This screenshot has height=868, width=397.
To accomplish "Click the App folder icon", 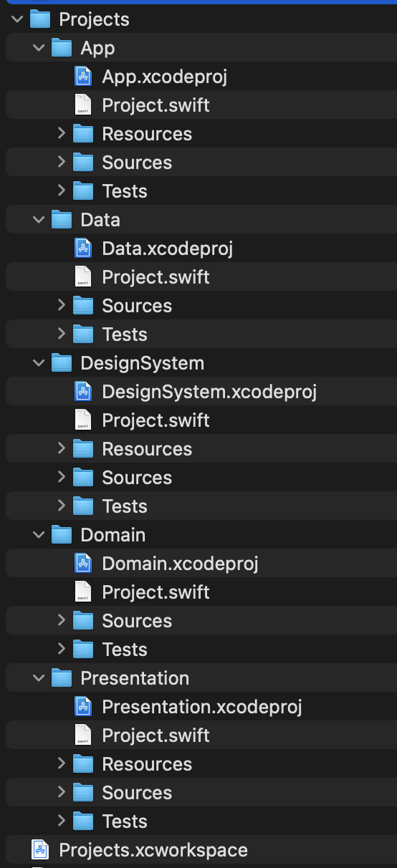I will coord(62,47).
